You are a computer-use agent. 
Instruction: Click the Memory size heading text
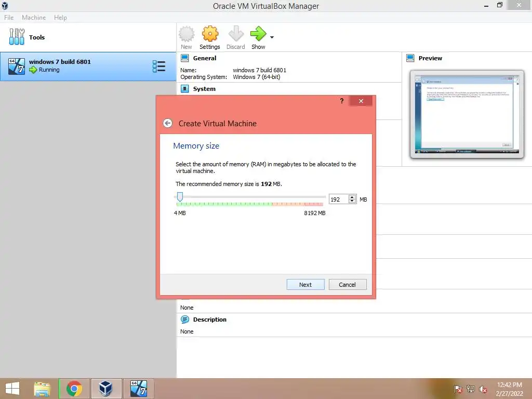(x=196, y=146)
